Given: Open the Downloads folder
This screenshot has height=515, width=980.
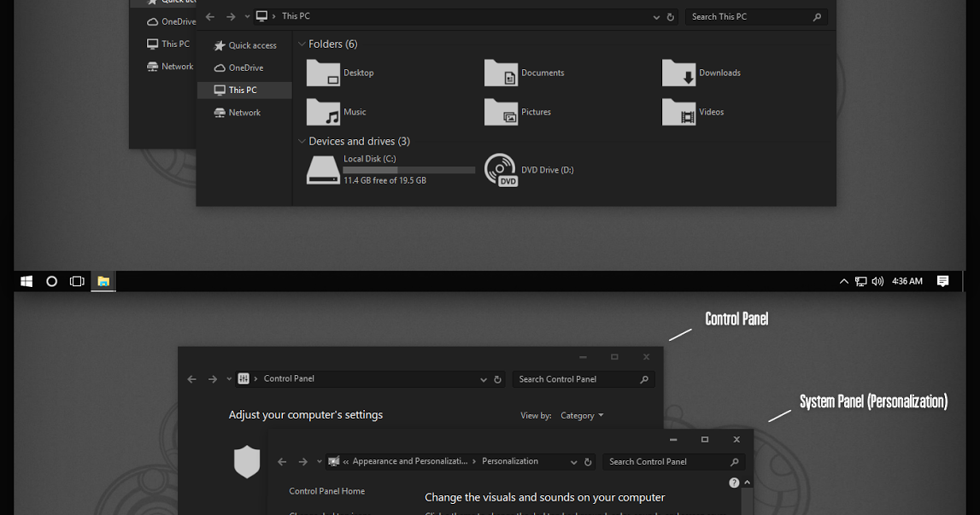Looking at the screenshot, I should [718, 73].
